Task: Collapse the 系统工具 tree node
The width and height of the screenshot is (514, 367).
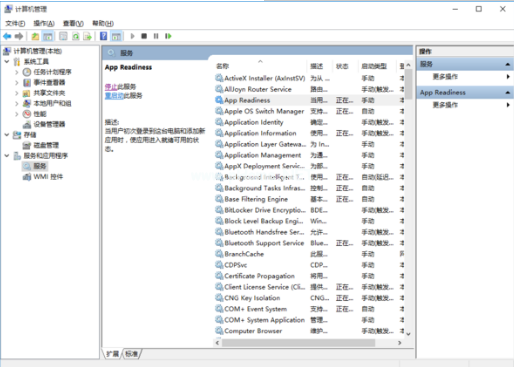Action: click(x=7, y=61)
